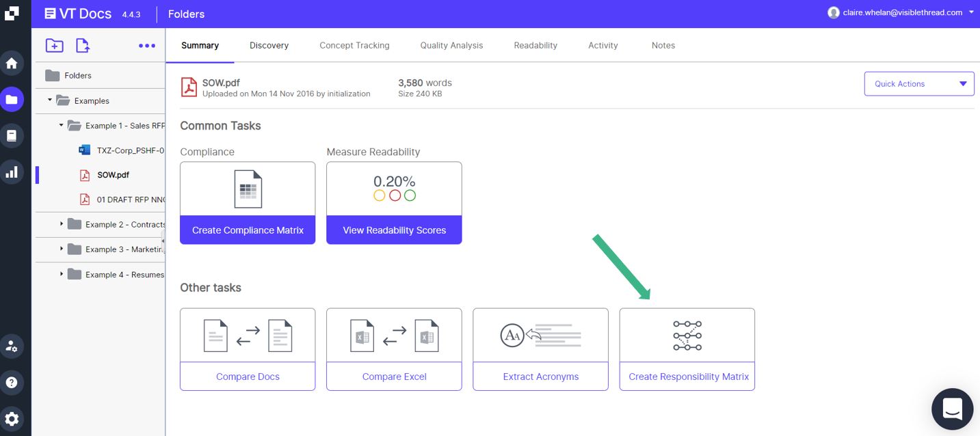Open user management sidebar icon
The width and height of the screenshot is (980, 436).
point(12,346)
